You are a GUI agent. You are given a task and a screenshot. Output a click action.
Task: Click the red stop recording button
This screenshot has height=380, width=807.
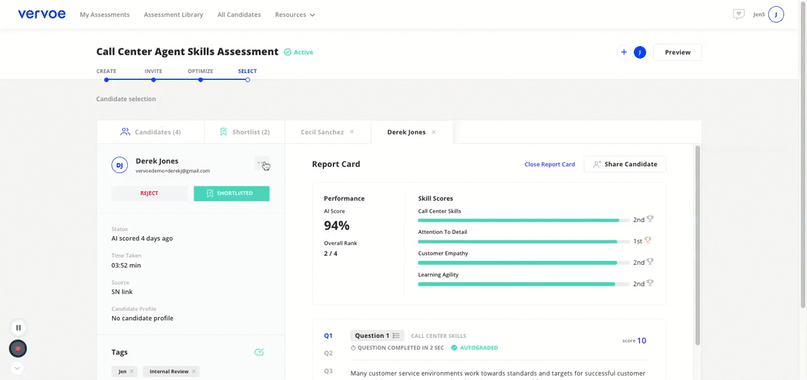pos(18,349)
